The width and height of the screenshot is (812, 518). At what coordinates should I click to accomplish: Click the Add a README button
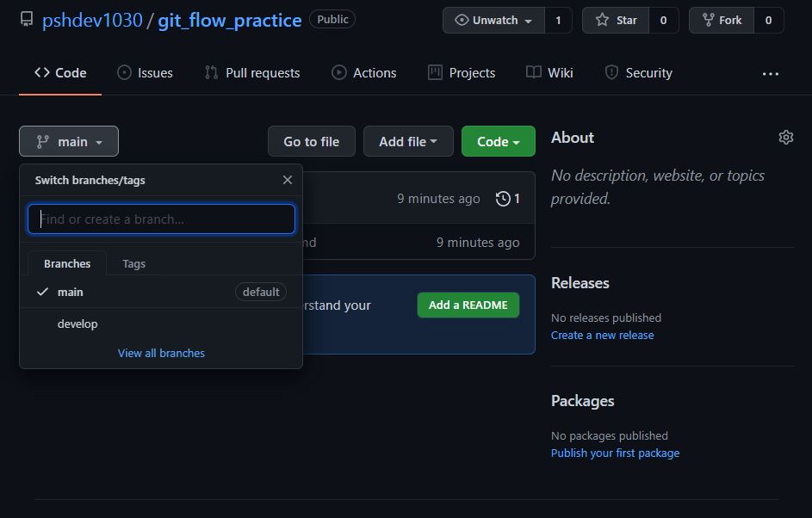pyautogui.click(x=468, y=305)
